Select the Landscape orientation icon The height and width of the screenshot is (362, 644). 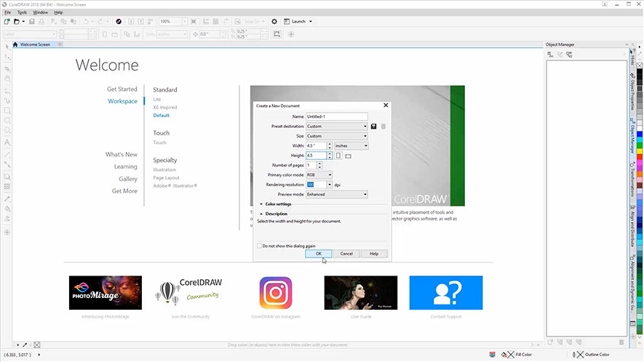(x=349, y=156)
